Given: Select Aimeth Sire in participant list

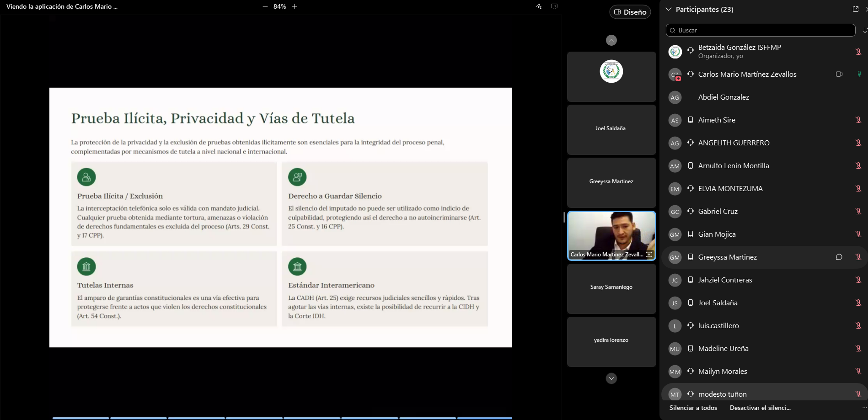Looking at the screenshot, I should [717, 120].
